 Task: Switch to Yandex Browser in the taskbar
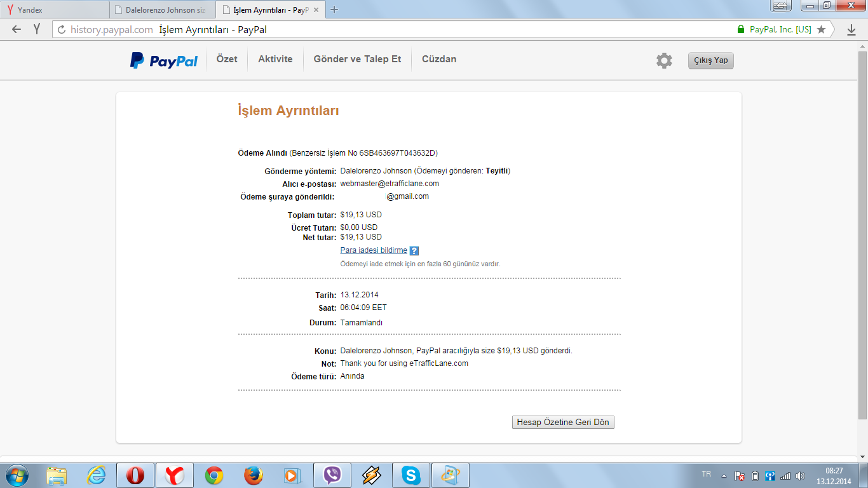pos(175,475)
